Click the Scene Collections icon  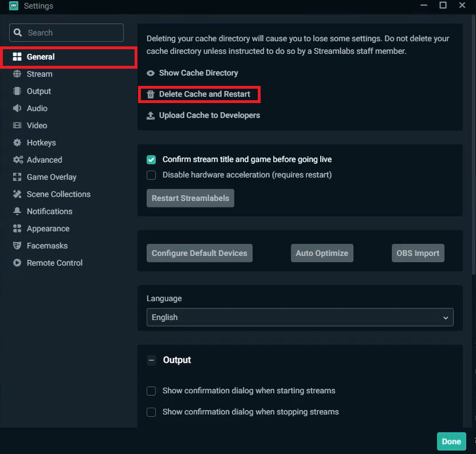[17, 194]
